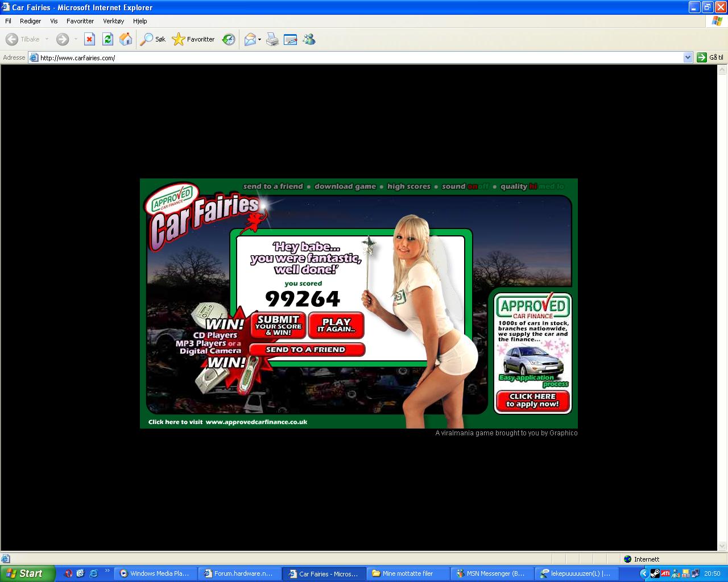
Task: Turn sound off in the game
Action: [483, 186]
